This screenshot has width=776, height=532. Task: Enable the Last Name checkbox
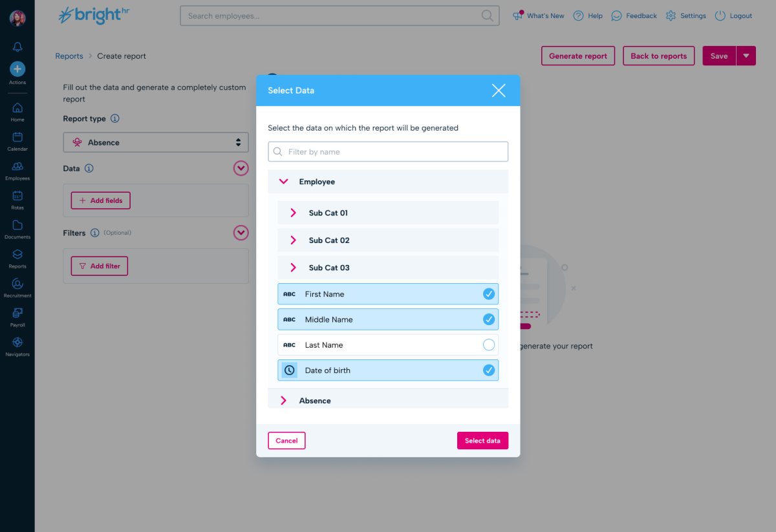490,345
